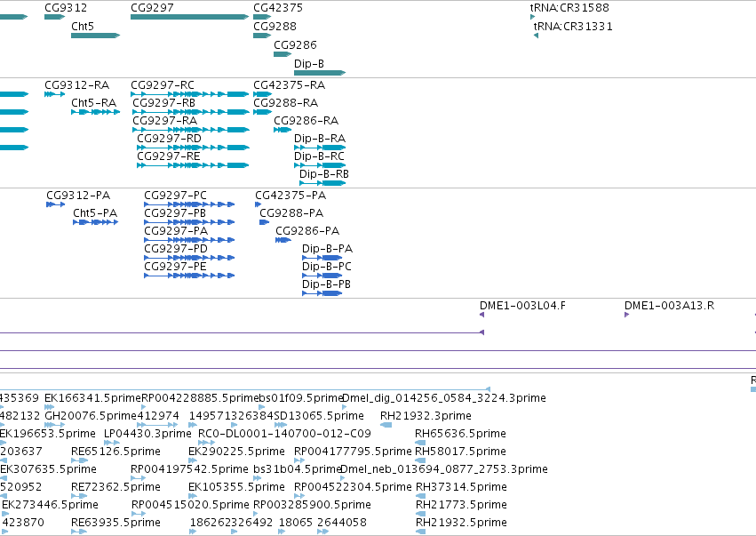The image size is (756, 536).
Task: Click the CG9312 gene label in the top track
Action: (x=66, y=8)
